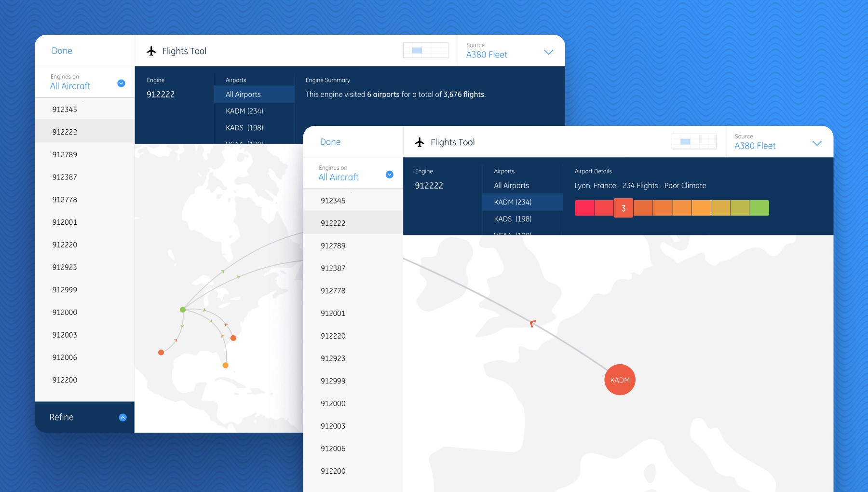Select the KADM airport marker on the Europe map
Image resolution: width=868 pixels, height=492 pixels.
[620, 380]
